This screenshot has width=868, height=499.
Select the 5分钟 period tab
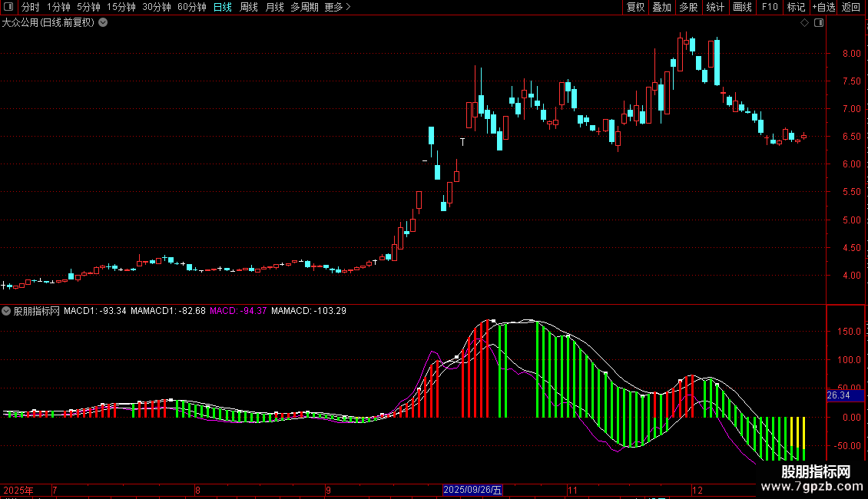pos(88,7)
